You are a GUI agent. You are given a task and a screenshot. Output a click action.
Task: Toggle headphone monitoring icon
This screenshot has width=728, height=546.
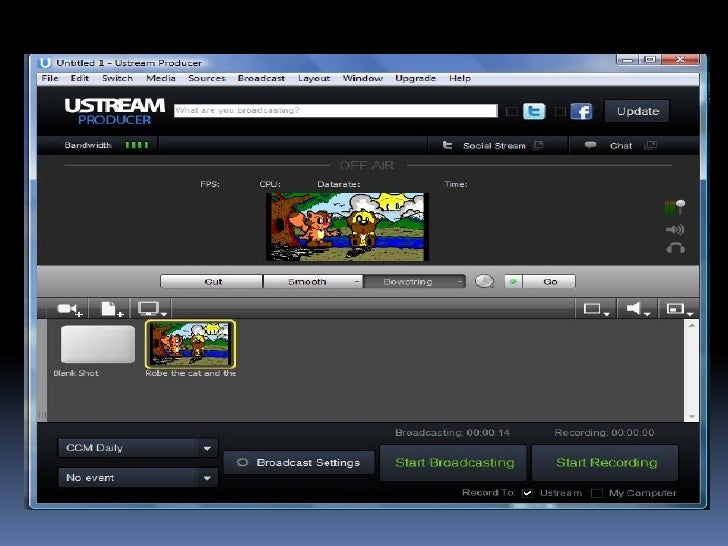tap(675, 248)
